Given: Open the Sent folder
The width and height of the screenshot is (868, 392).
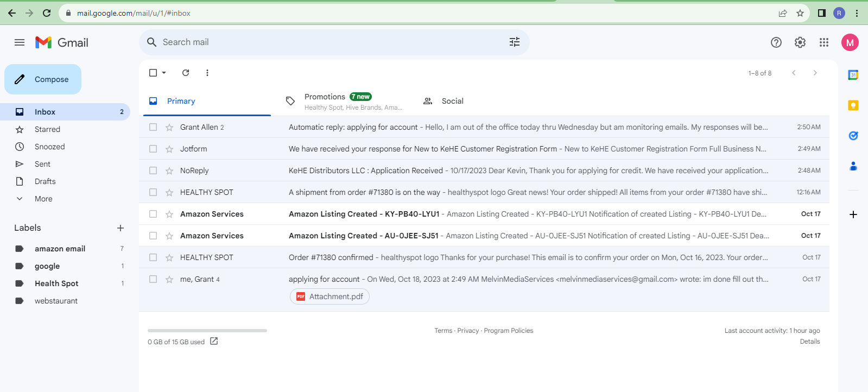Looking at the screenshot, I should click(65, 164).
